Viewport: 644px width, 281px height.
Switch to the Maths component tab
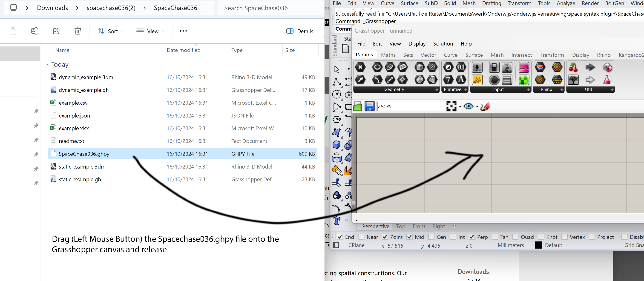pyautogui.click(x=388, y=55)
